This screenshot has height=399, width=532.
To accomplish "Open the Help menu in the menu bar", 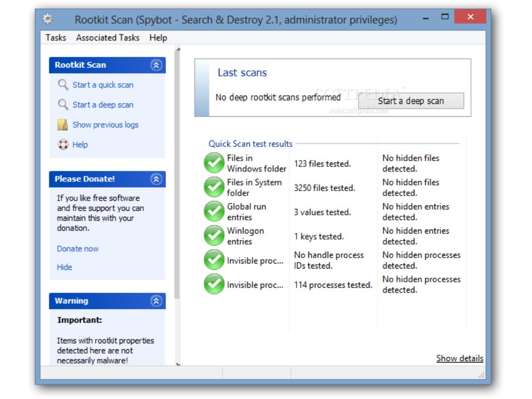I will (x=158, y=37).
